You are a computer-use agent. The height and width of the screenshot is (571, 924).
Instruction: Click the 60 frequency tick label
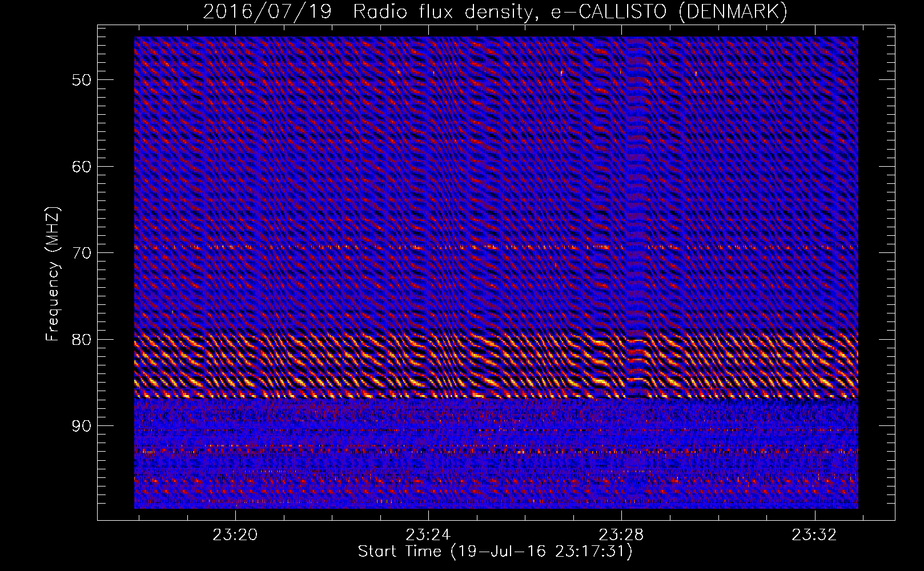coord(81,167)
